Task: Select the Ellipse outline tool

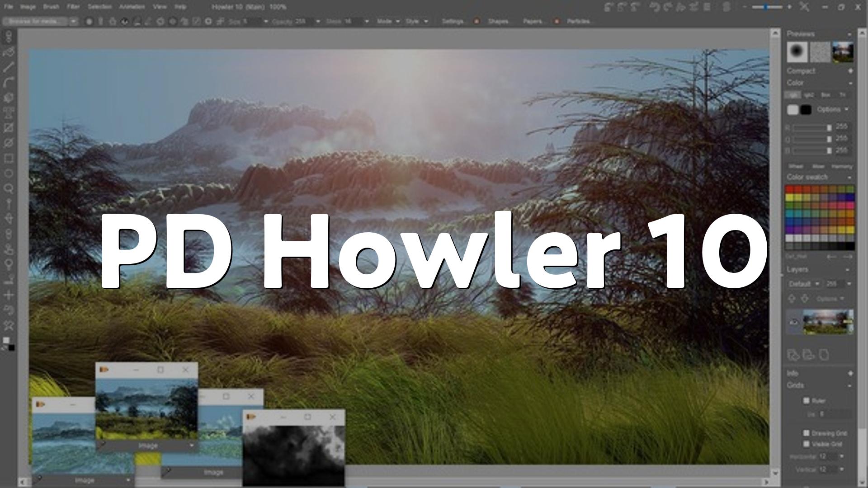Action: [9, 174]
